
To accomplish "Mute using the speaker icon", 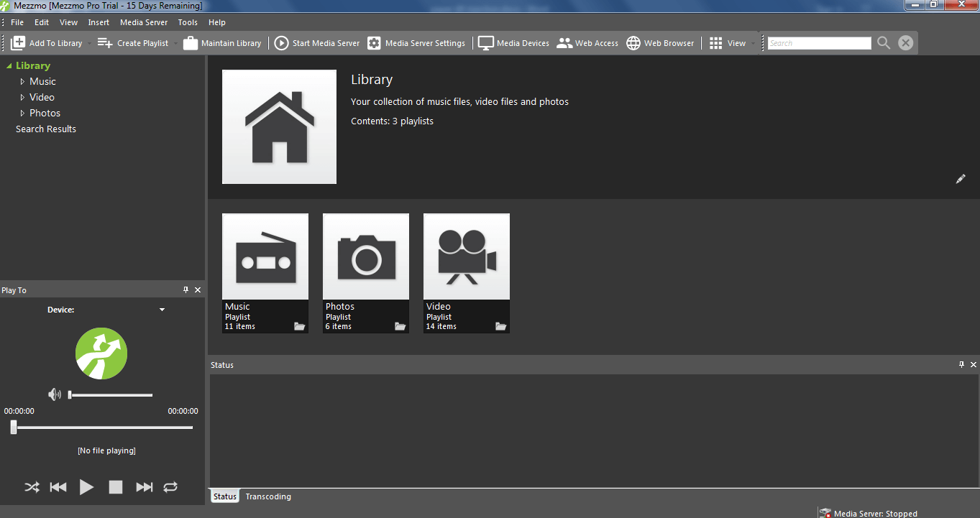I will [x=55, y=394].
